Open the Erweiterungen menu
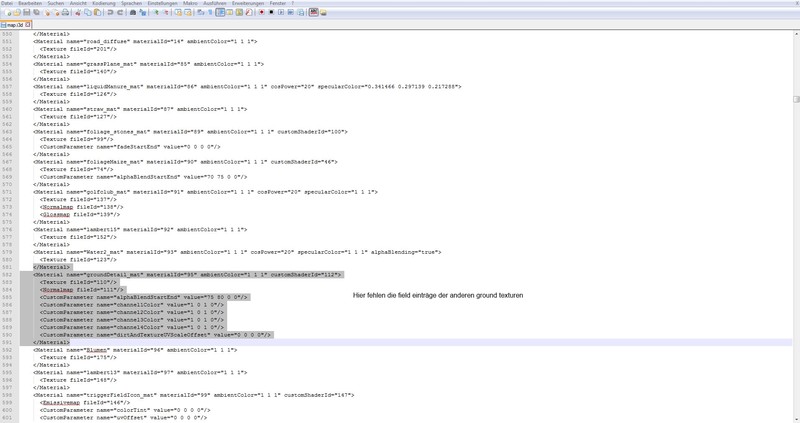800x423 pixels. click(x=248, y=3)
